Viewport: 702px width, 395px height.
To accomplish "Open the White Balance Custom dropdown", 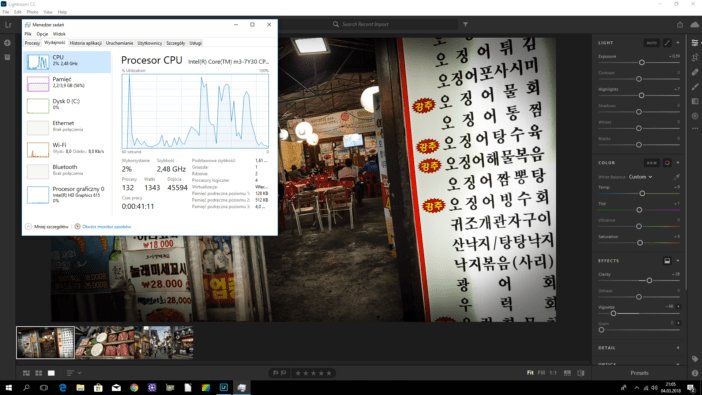I will click(640, 177).
